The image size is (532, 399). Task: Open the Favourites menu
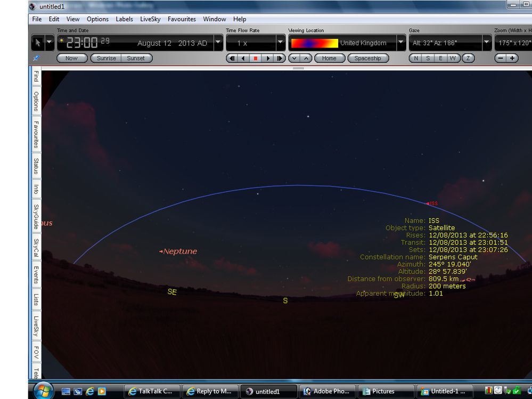pyautogui.click(x=182, y=19)
